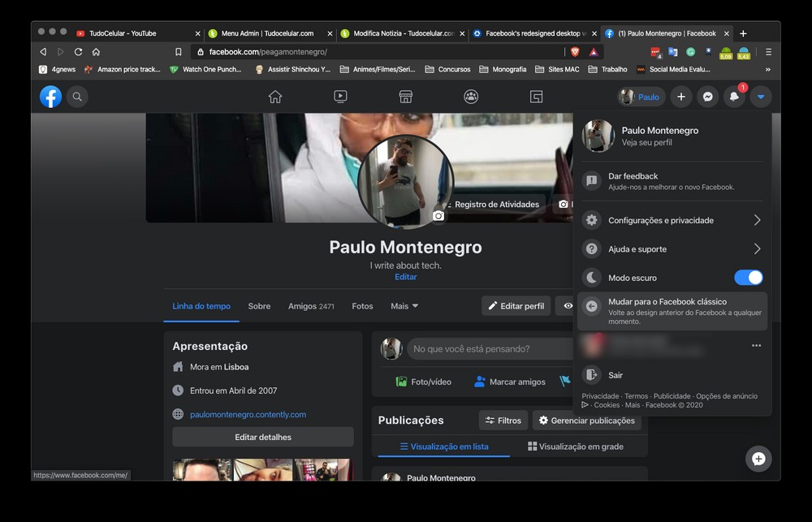Open the Fotos profile tab
812x522 pixels.
[x=362, y=306]
